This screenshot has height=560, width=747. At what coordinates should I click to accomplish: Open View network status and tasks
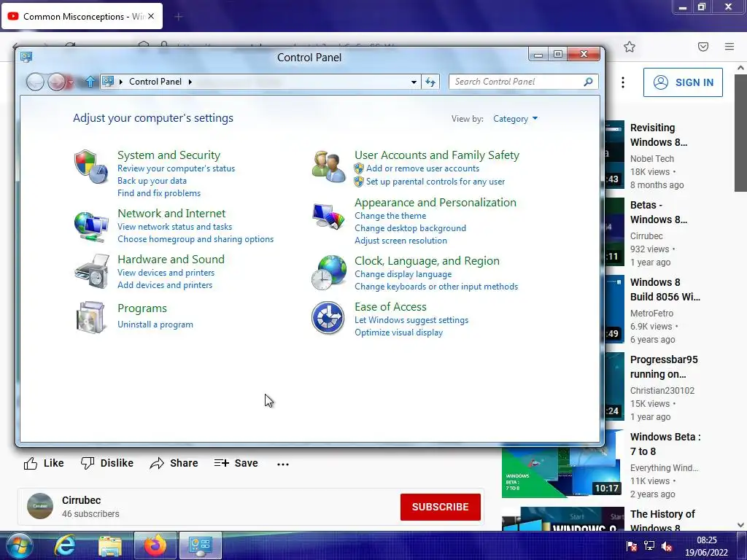click(174, 227)
